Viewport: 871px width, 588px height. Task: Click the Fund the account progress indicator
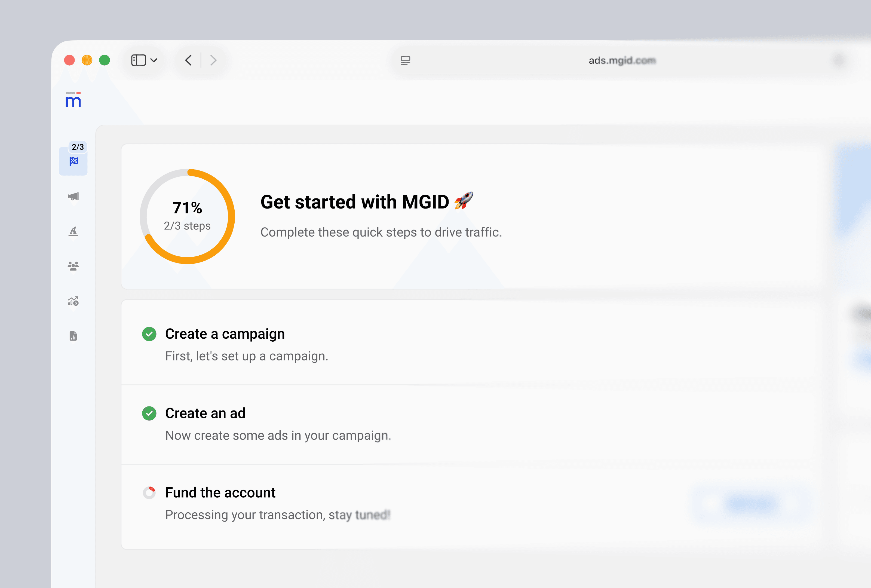(x=149, y=493)
